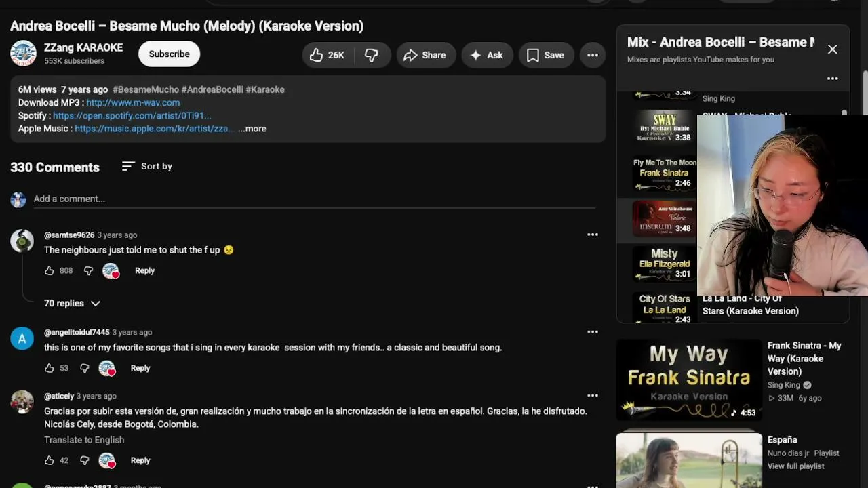
Task: Reply to @angelitoidul7445's comment
Action: point(140,368)
